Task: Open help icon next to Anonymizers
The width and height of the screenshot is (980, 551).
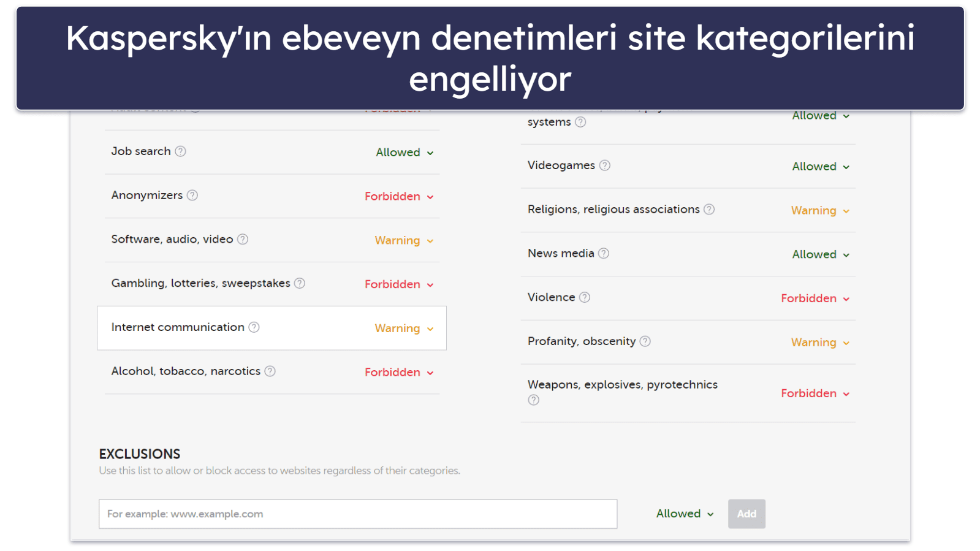Action: point(192,196)
